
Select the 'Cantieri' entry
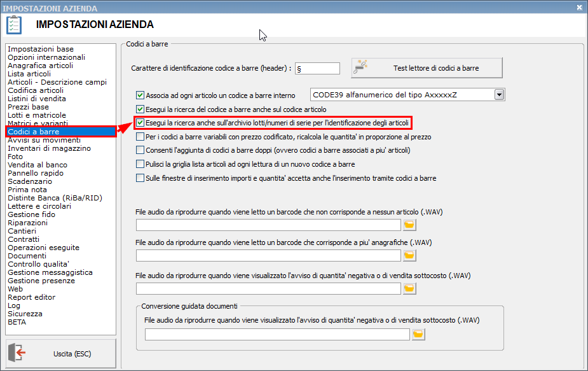22,231
